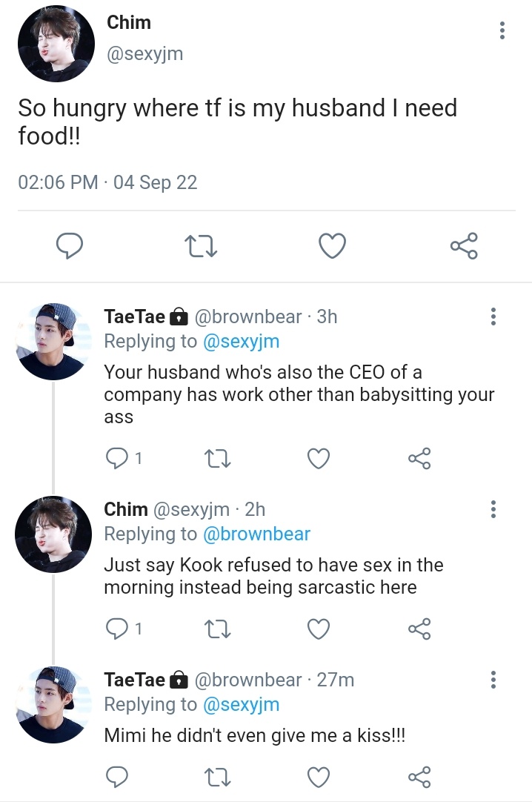
Task: Share Chim's reply posted 2h ago
Action: [419, 629]
